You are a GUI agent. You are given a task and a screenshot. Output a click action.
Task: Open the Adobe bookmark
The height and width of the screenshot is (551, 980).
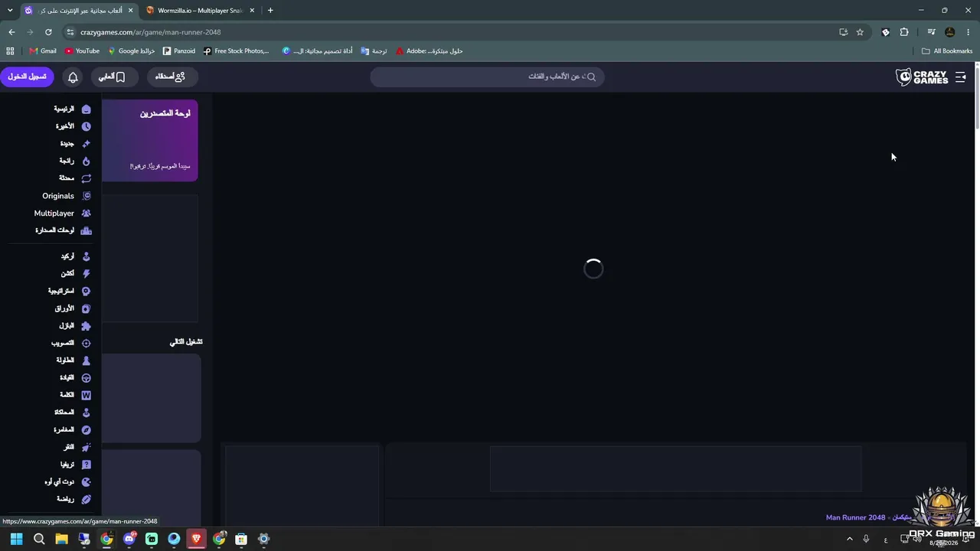click(x=430, y=51)
